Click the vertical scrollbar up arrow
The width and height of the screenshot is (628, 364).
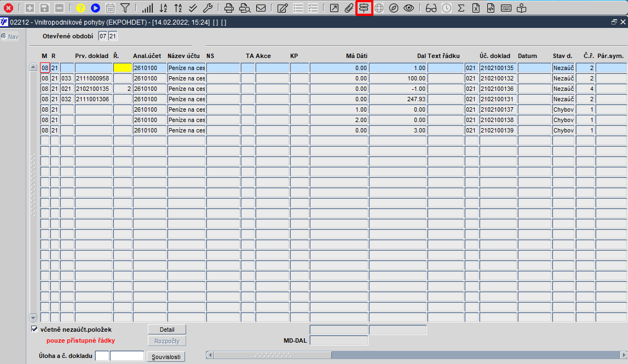[33, 67]
